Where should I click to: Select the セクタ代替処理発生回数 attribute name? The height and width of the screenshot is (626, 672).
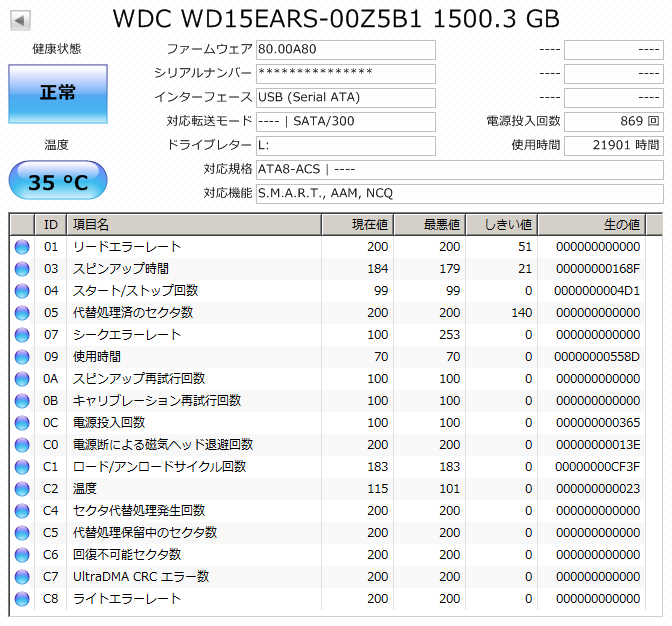click(x=139, y=511)
